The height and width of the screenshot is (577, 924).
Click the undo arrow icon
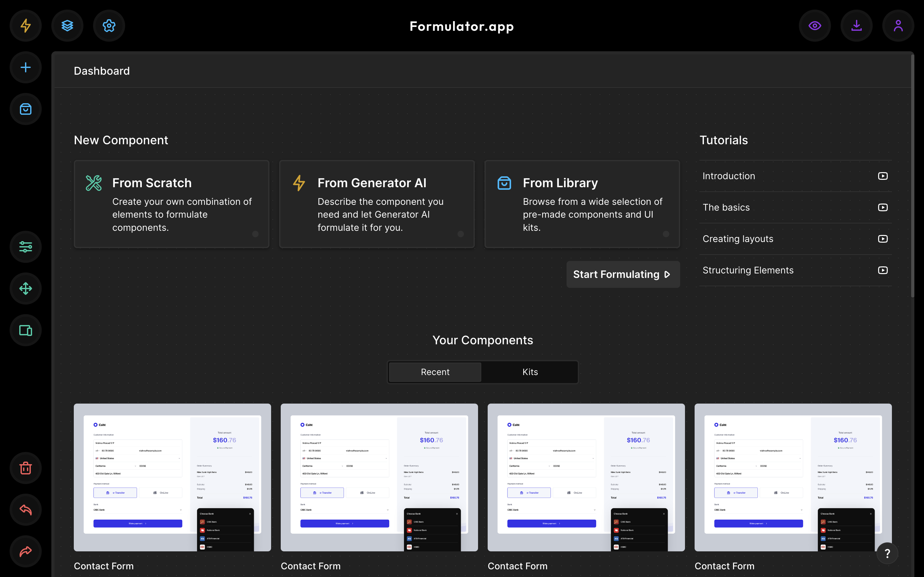26,510
